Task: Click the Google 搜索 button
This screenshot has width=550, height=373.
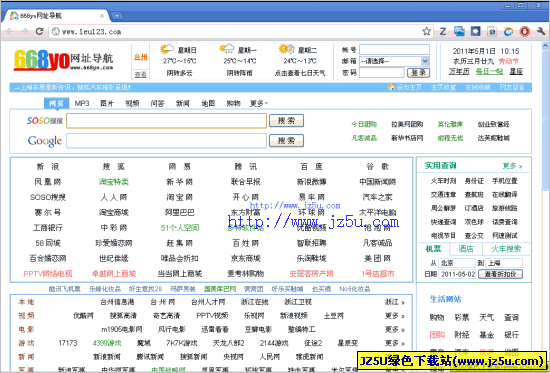Action: click(286, 141)
